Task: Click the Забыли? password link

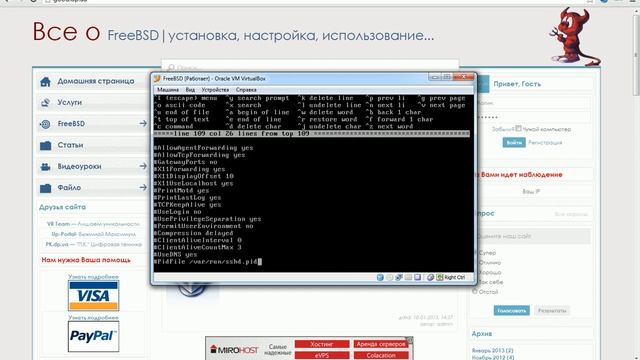Action: [502, 129]
